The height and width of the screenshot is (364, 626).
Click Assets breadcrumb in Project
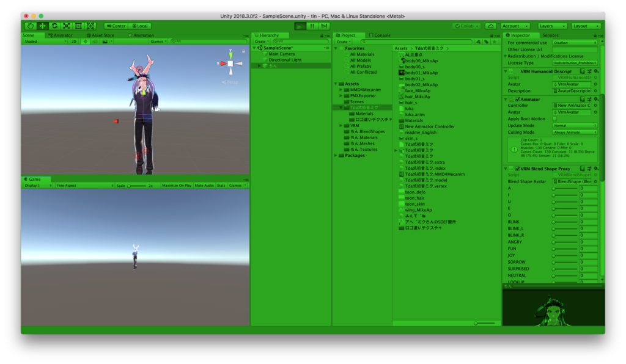[x=401, y=48]
